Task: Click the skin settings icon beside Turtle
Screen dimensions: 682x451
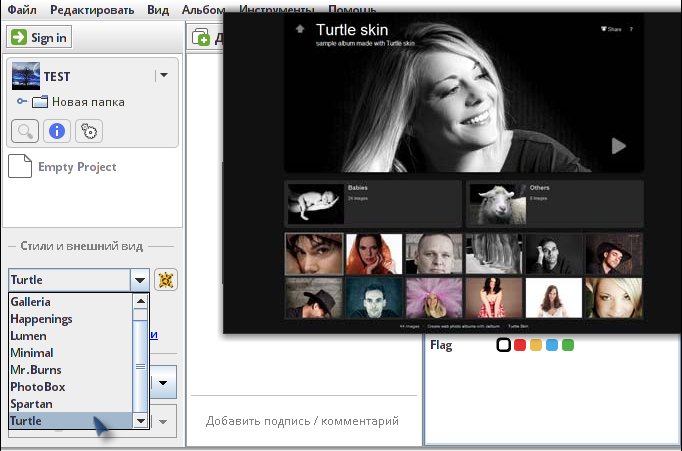Action: tap(166, 280)
